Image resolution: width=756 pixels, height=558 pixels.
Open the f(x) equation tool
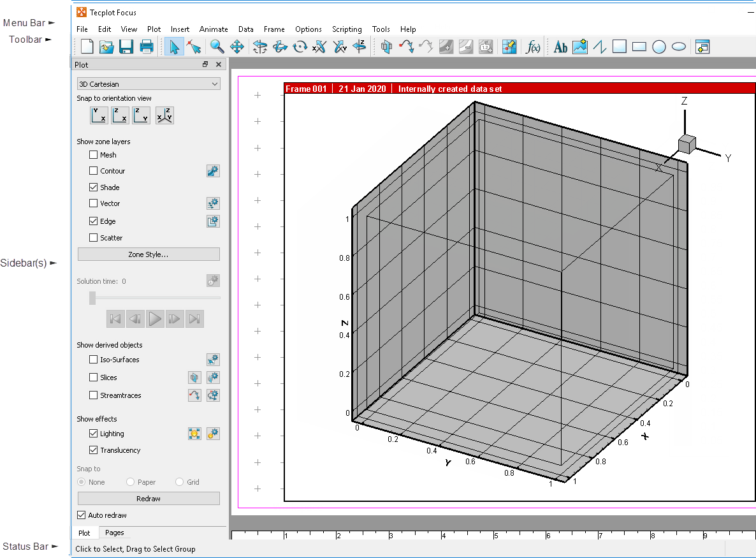pyautogui.click(x=533, y=47)
